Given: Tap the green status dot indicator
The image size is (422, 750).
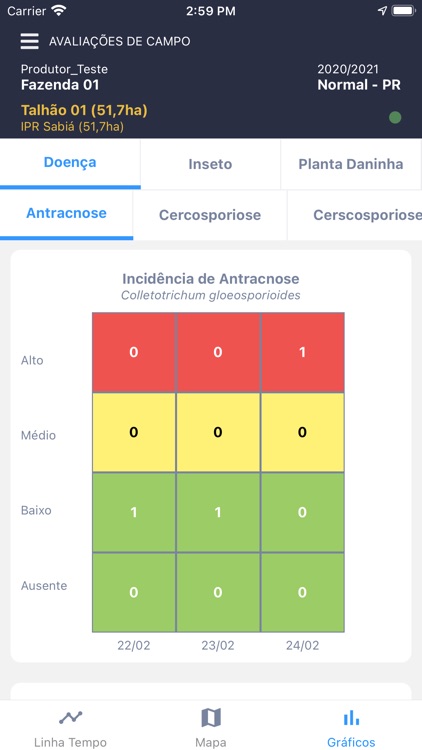Looking at the screenshot, I should click(x=395, y=118).
